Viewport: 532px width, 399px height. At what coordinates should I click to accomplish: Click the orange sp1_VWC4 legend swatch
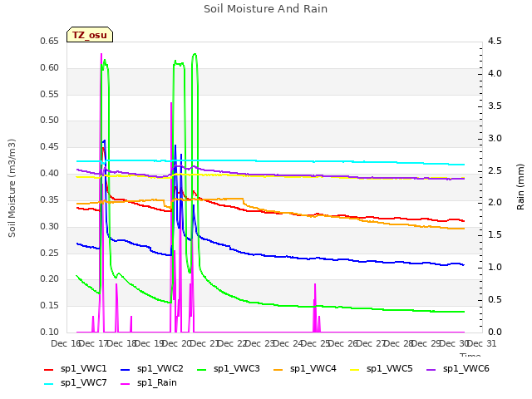click(278, 369)
